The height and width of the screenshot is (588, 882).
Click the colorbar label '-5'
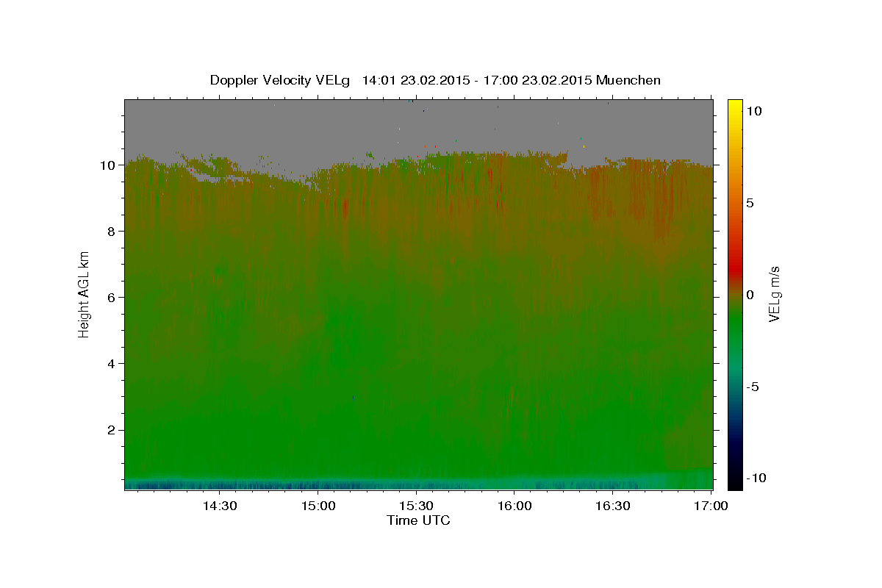click(752, 387)
